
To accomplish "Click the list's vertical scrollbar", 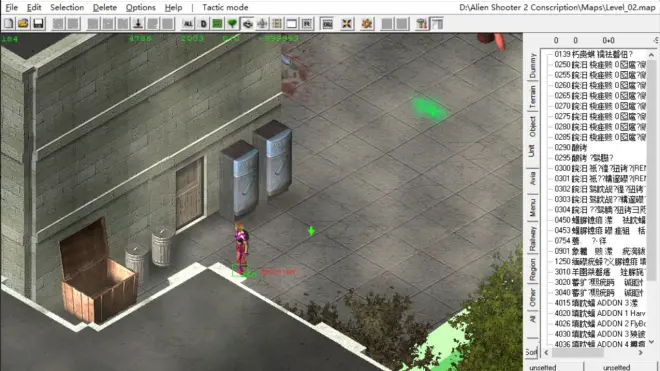I will click(x=651, y=198).
